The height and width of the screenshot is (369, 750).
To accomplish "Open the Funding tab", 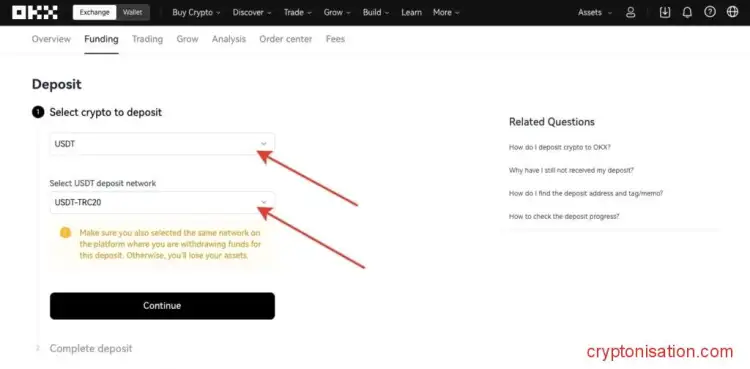I will [x=101, y=39].
